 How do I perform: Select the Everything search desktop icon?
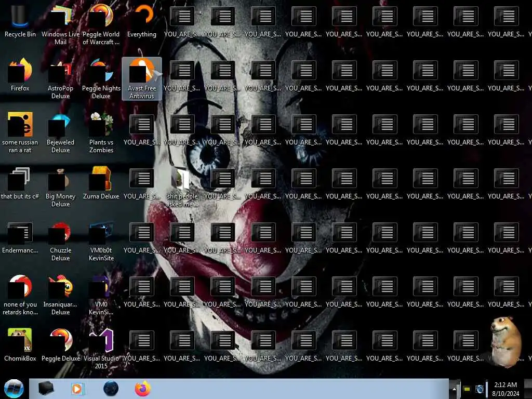pyautogui.click(x=142, y=21)
